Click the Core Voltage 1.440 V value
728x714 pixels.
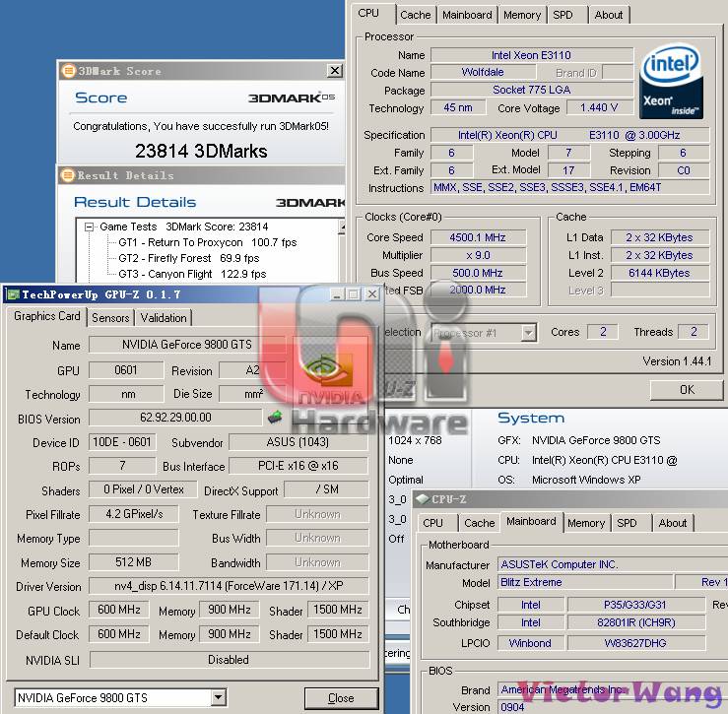(x=599, y=107)
